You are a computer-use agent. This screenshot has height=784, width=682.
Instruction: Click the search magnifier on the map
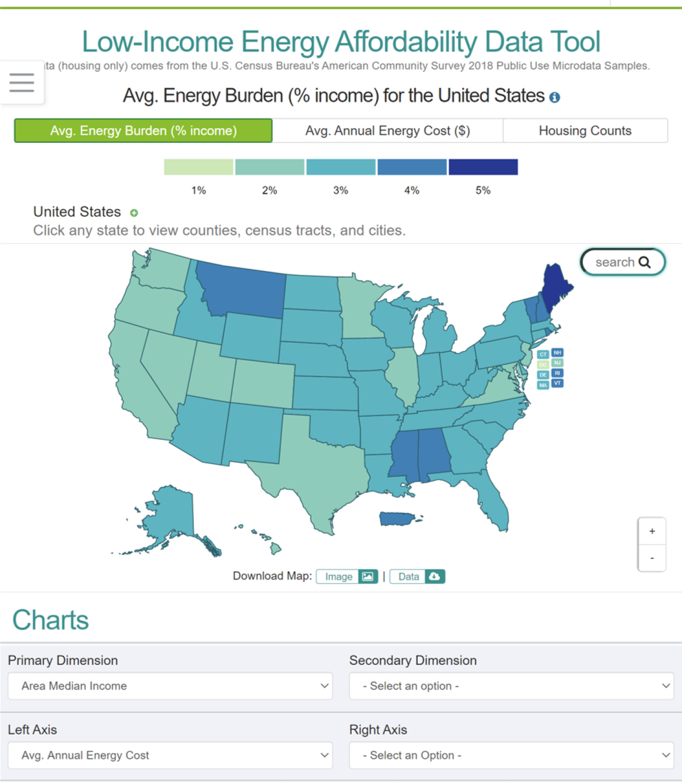tap(645, 262)
